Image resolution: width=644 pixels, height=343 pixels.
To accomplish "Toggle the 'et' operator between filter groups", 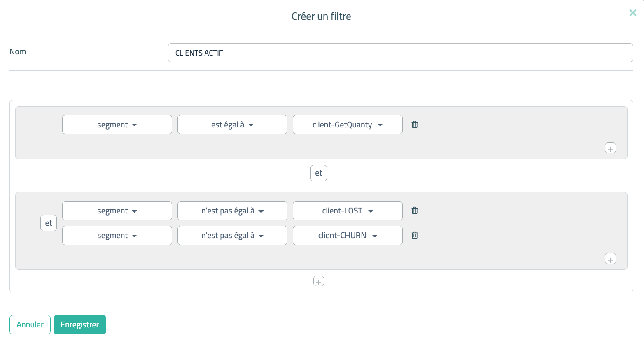I will click(x=319, y=173).
